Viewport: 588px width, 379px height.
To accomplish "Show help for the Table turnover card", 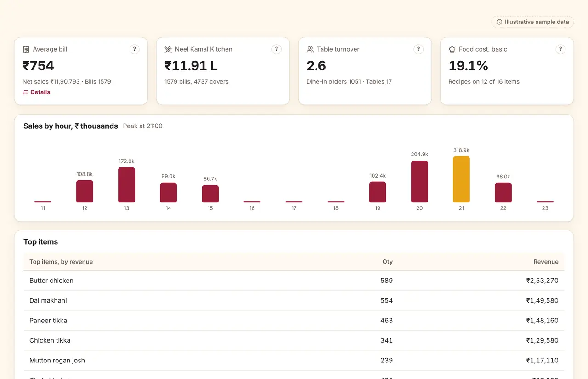I will click(418, 49).
